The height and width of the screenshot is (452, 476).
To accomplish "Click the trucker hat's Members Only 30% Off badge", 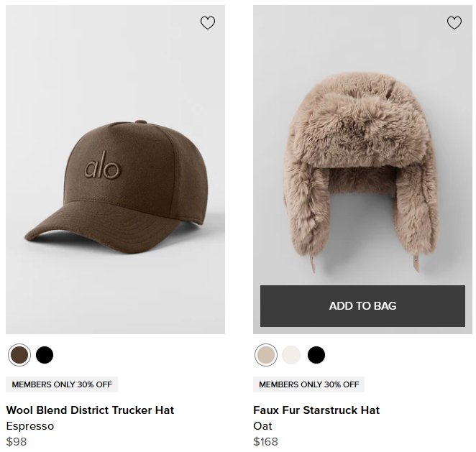I will coord(62,384).
